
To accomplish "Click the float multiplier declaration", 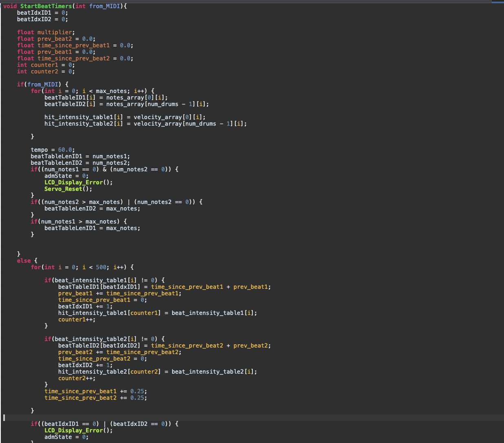I will pos(46,32).
